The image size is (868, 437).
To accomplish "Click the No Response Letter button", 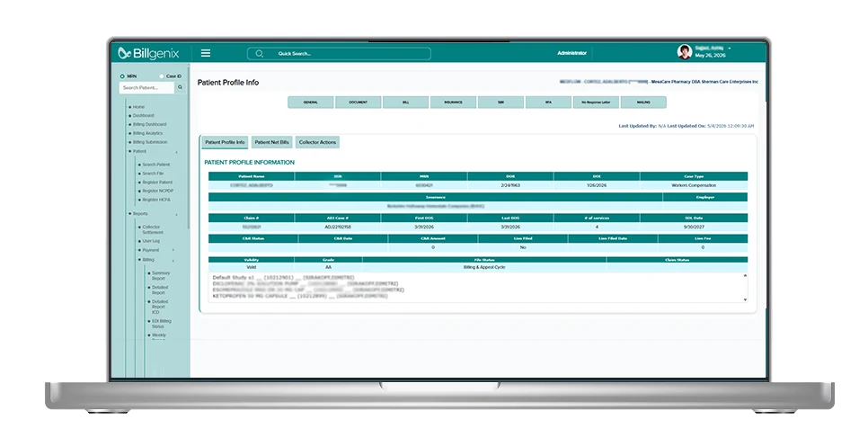I will coord(597,103).
